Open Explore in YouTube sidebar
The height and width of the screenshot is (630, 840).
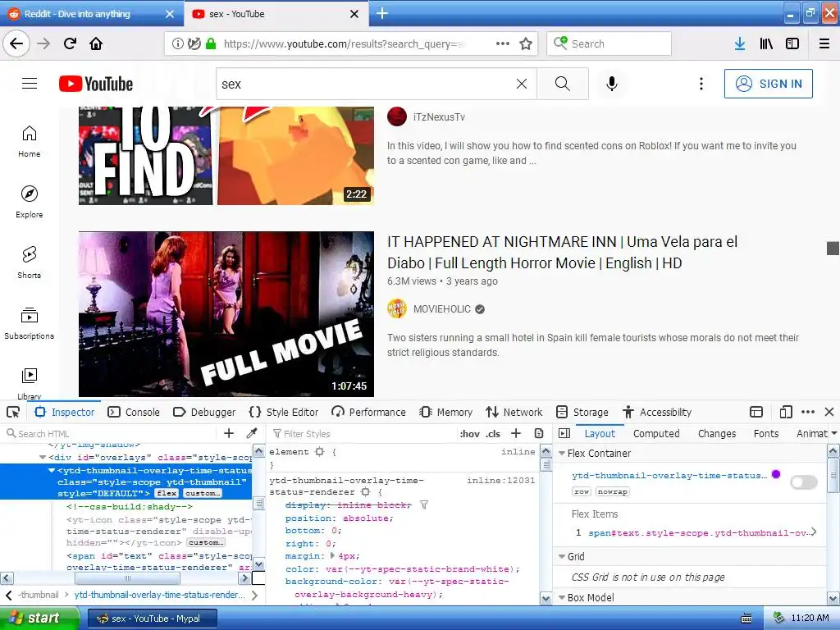(x=30, y=202)
